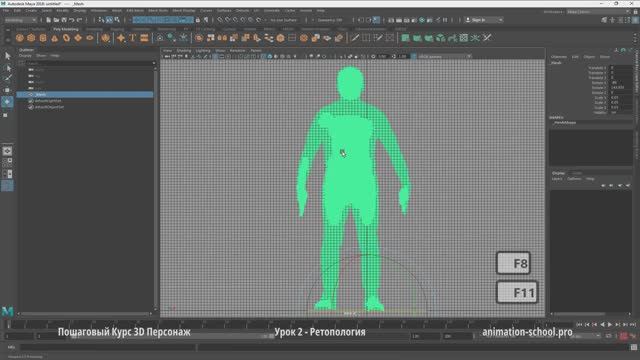640x360 pixels.
Task: Click Play Backwards in playback controls
Action: coord(602,324)
